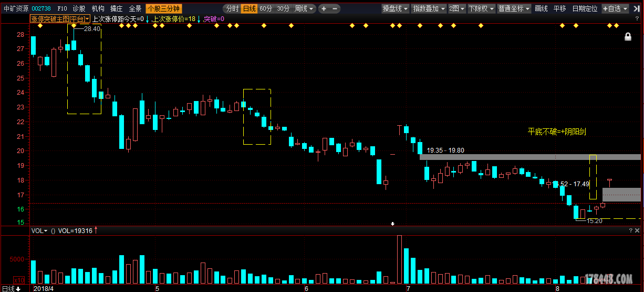Click the x10 volume scale box
Viewport: 644px width, 292px height.
(19, 280)
